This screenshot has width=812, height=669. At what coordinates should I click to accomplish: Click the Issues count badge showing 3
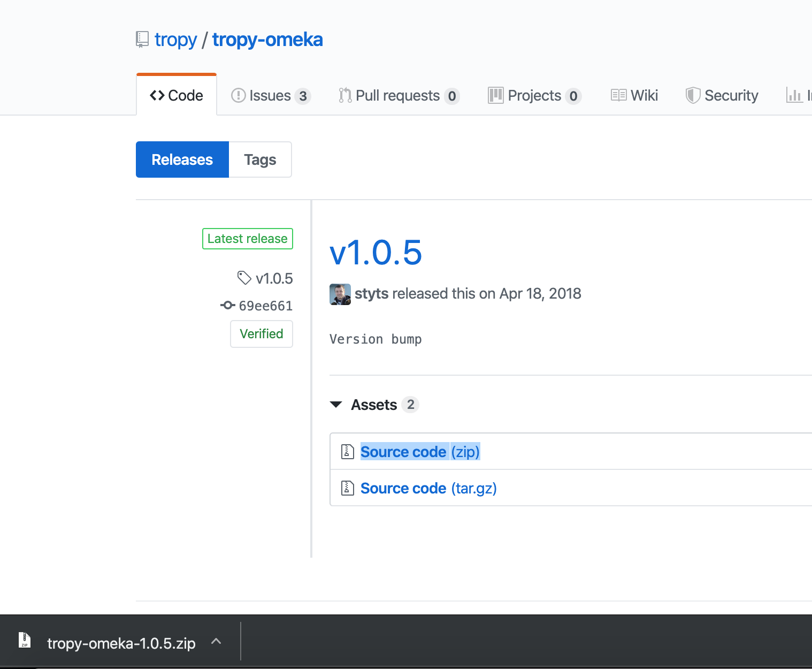pyautogui.click(x=303, y=96)
